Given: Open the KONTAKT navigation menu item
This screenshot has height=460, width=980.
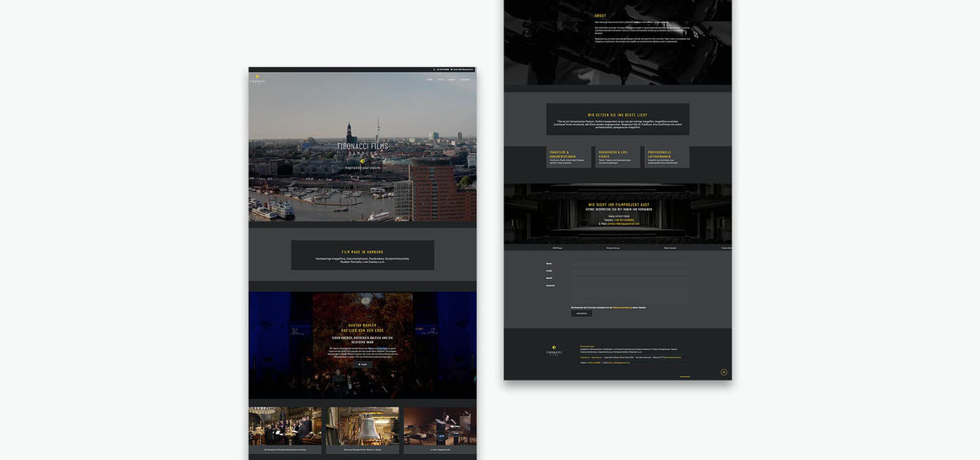Looking at the screenshot, I should (x=465, y=80).
